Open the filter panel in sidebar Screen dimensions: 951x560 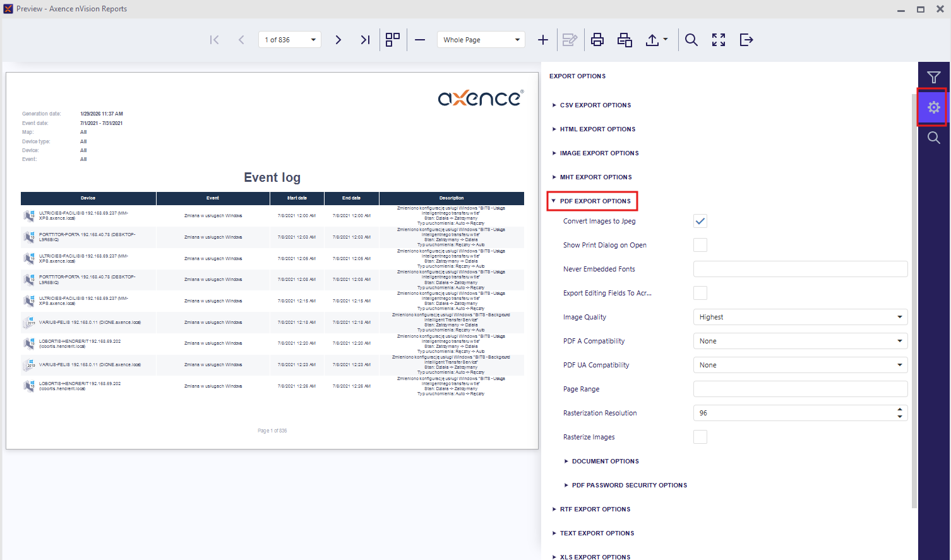click(933, 77)
